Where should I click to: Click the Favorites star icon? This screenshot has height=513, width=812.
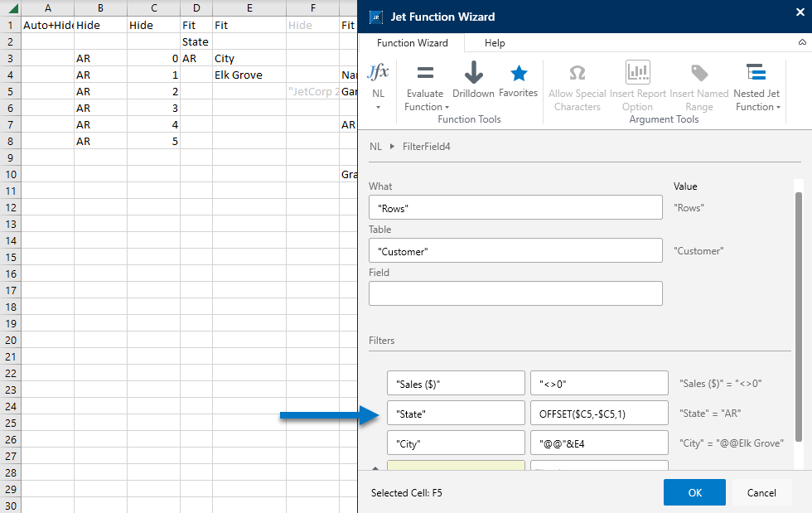tap(519, 74)
